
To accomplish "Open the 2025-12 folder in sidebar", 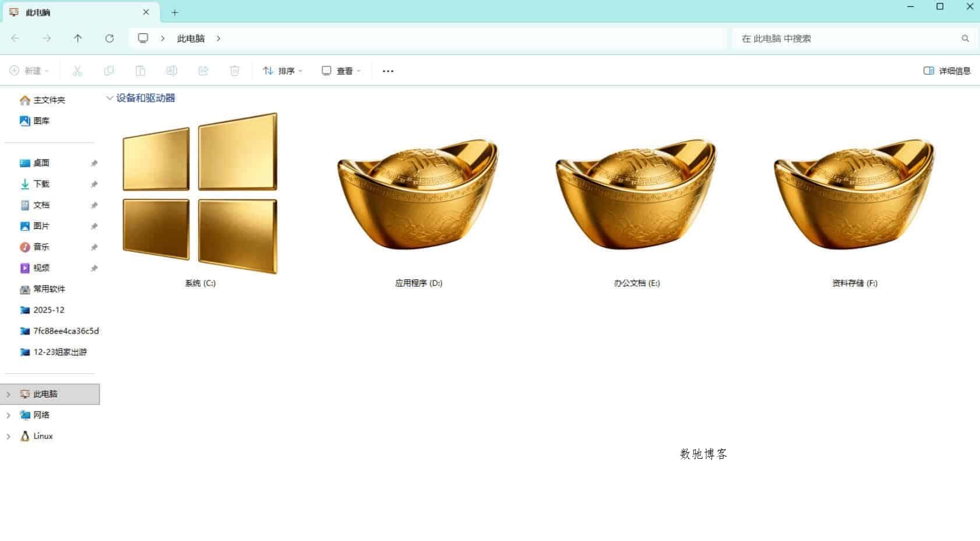I will point(42,310).
